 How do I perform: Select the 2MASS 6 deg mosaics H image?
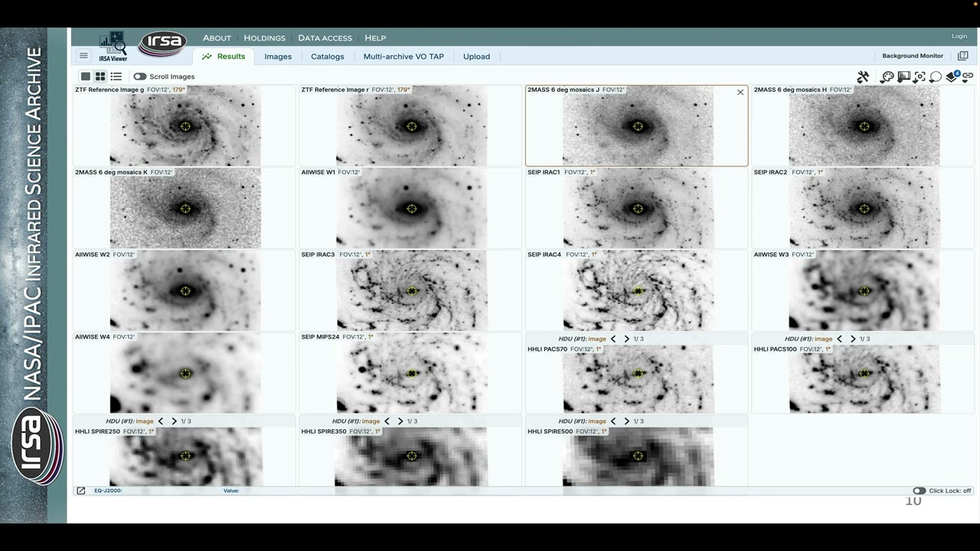(x=864, y=126)
